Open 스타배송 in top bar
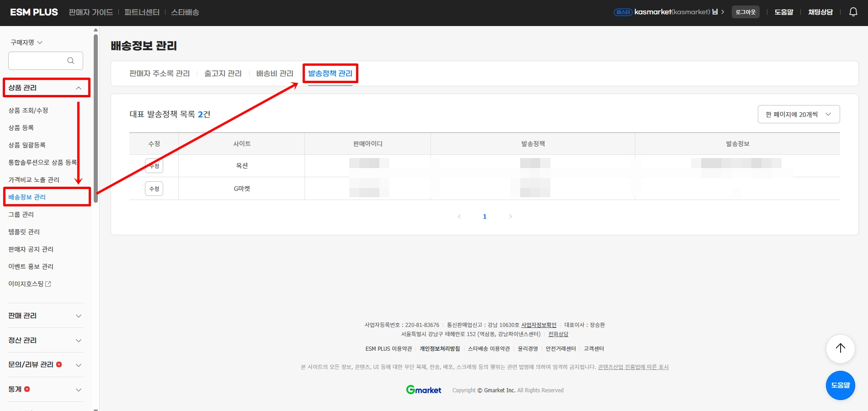This screenshot has width=868, height=411. tap(185, 12)
